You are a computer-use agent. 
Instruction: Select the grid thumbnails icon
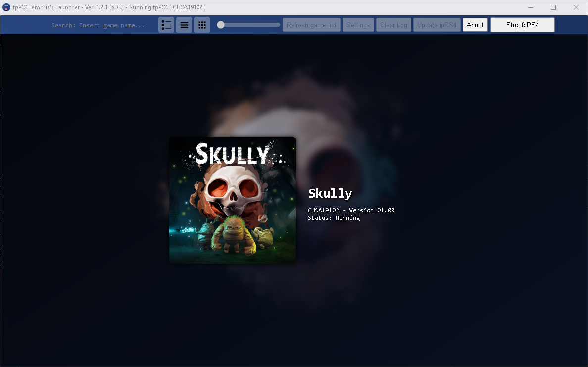pos(202,24)
